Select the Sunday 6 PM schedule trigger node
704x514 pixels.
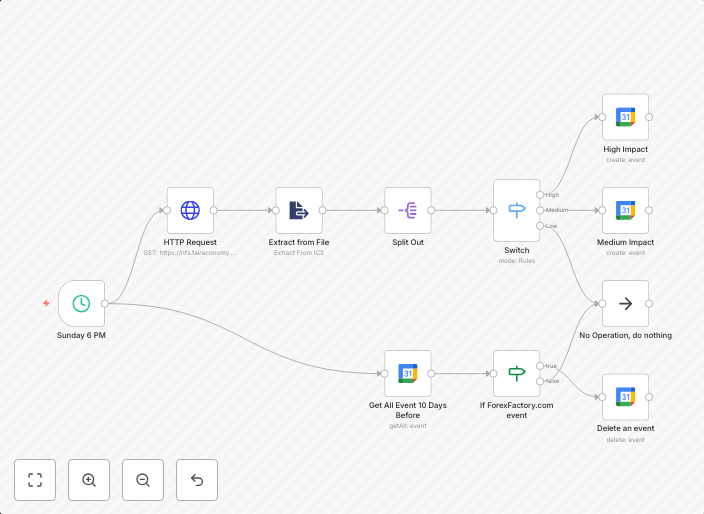(x=81, y=303)
